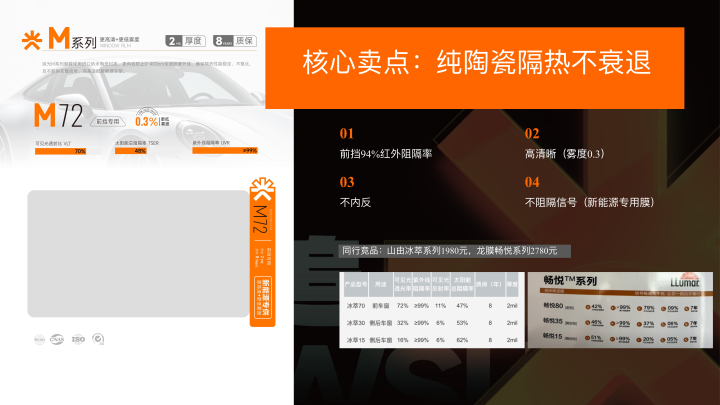720x405 pixels.
Task: Click the orange number 01
Action: (347, 134)
